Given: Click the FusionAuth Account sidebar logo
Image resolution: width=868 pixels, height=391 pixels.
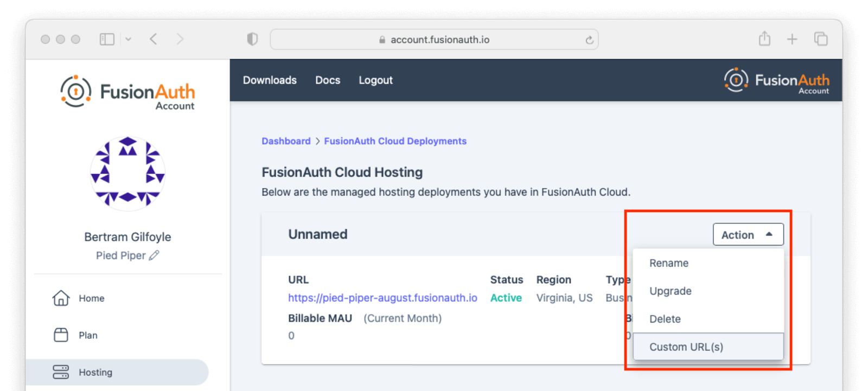Looking at the screenshot, I should pos(127,93).
